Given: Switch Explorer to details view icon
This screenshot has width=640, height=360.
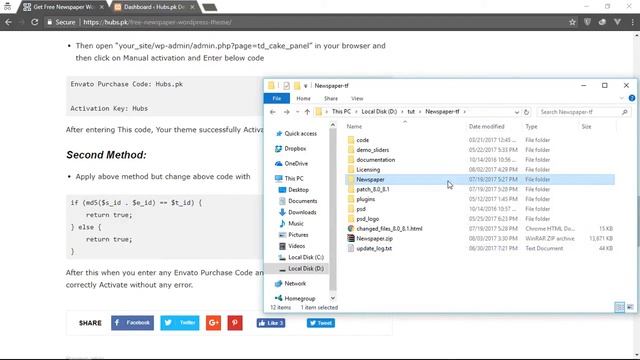Looking at the screenshot, I should 620,307.
